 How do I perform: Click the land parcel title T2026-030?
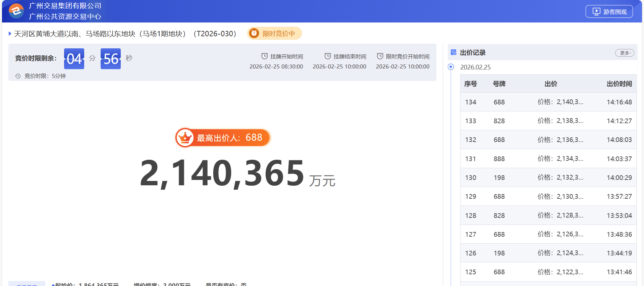pos(125,34)
